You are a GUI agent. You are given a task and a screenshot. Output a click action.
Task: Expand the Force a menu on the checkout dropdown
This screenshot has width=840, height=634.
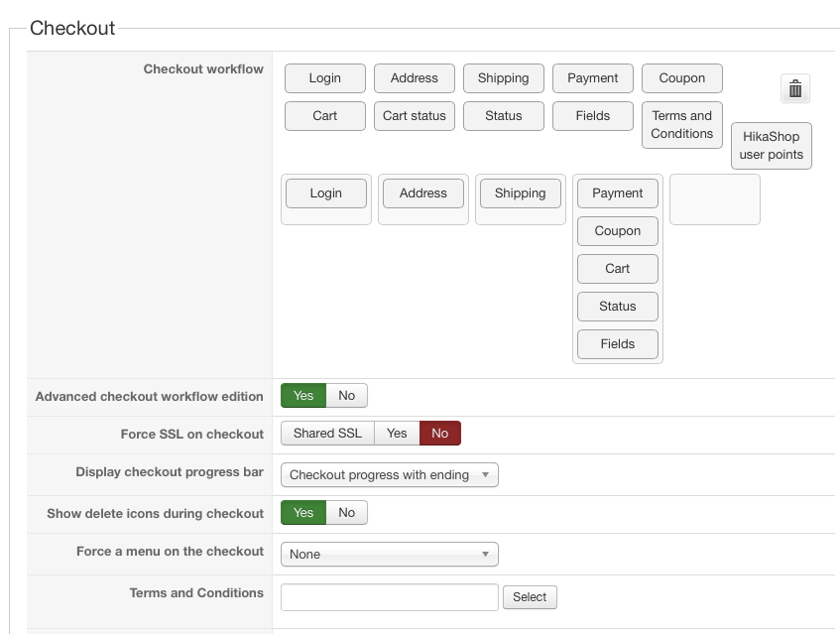[389, 555]
